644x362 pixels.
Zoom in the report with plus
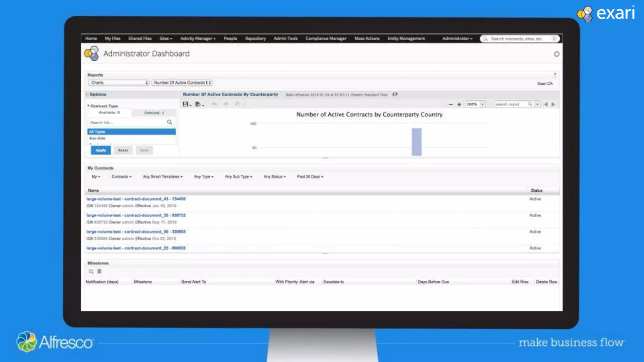click(x=459, y=104)
